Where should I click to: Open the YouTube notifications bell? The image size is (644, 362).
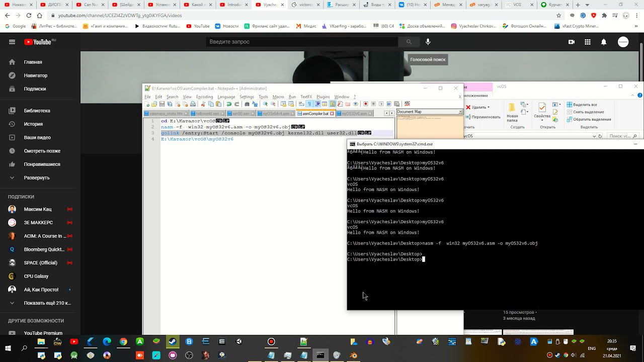604,42
